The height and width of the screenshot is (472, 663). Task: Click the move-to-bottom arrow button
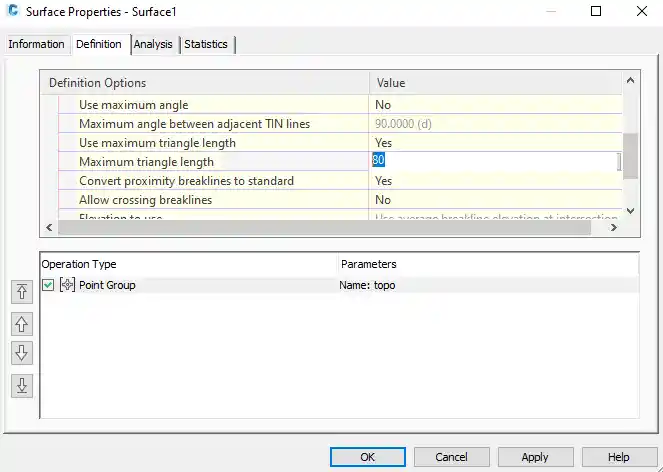point(22,385)
